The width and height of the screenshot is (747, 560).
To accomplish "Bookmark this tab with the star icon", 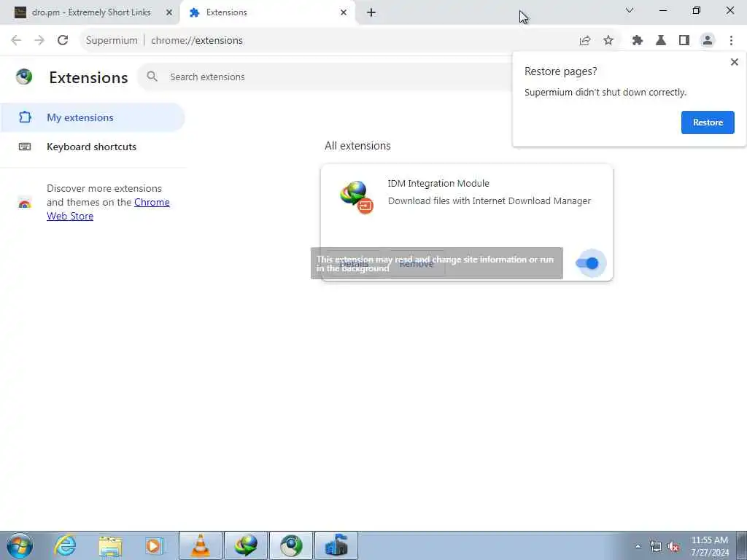I will pyautogui.click(x=608, y=41).
